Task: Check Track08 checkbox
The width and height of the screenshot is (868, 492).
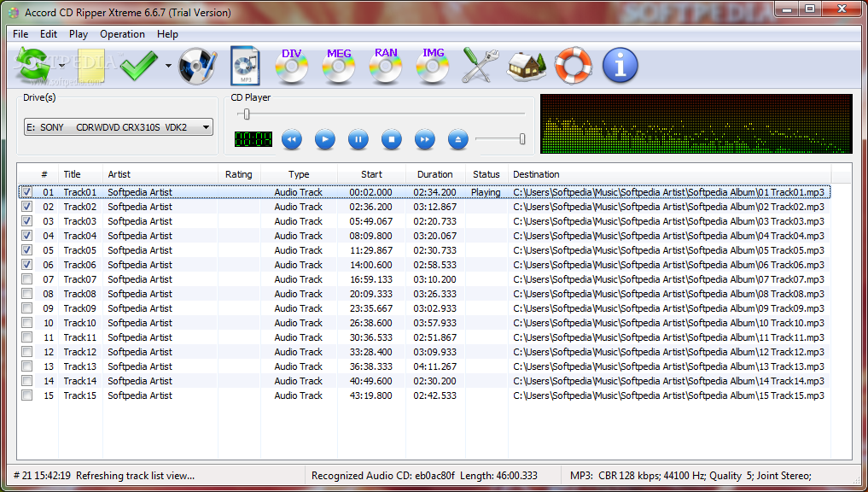Action: (26, 293)
